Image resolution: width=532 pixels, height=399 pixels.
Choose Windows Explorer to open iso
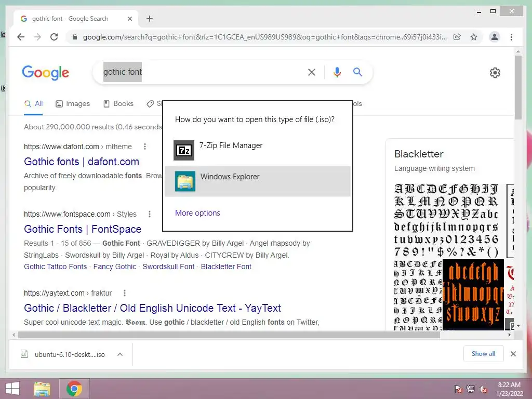coord(258,181)
